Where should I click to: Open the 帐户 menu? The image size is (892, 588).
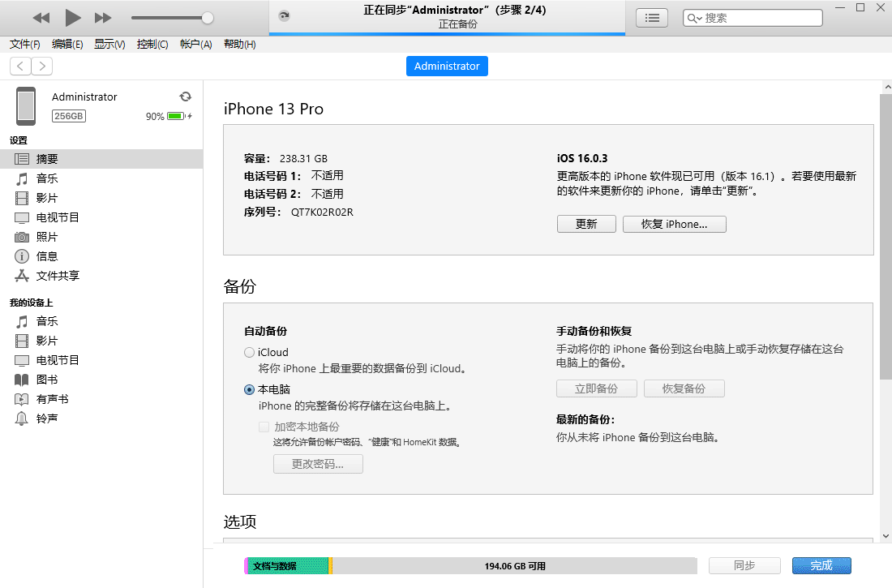coord(195,44)
